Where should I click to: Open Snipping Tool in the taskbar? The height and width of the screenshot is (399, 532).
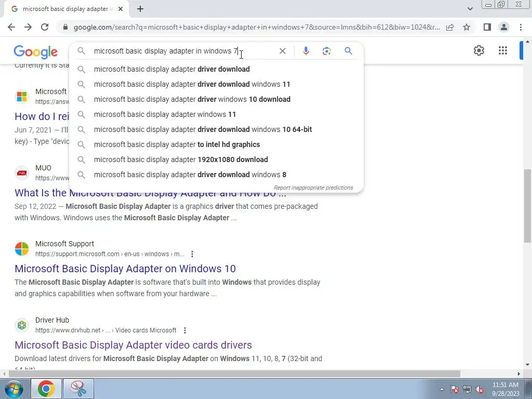pyautogui.click(x=78, y=389)
